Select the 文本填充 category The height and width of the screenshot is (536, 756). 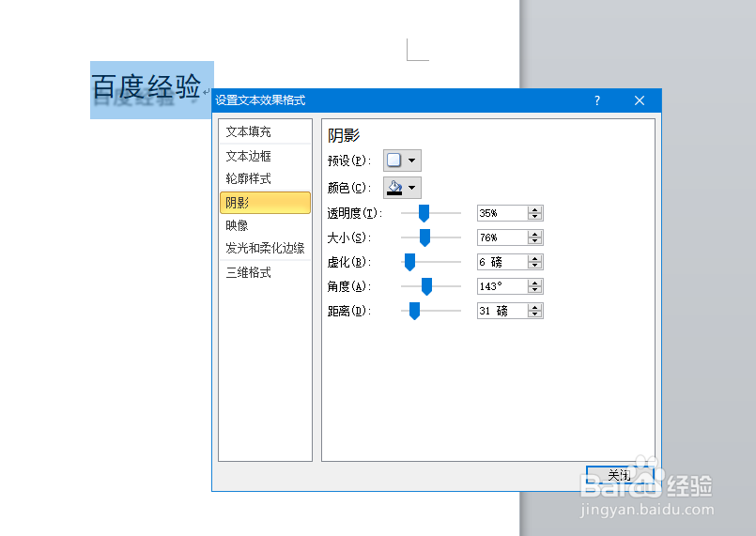click(265, 131)
